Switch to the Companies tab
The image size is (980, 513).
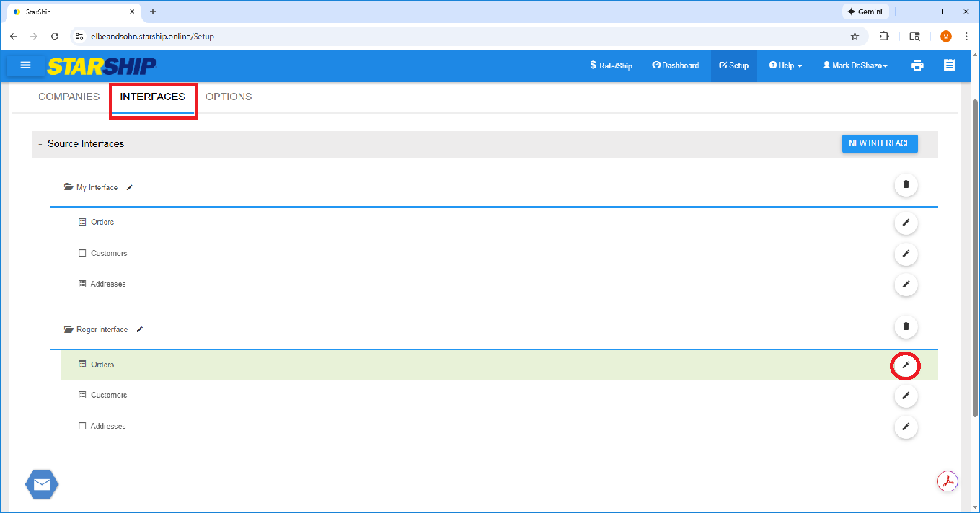point(69,97)
